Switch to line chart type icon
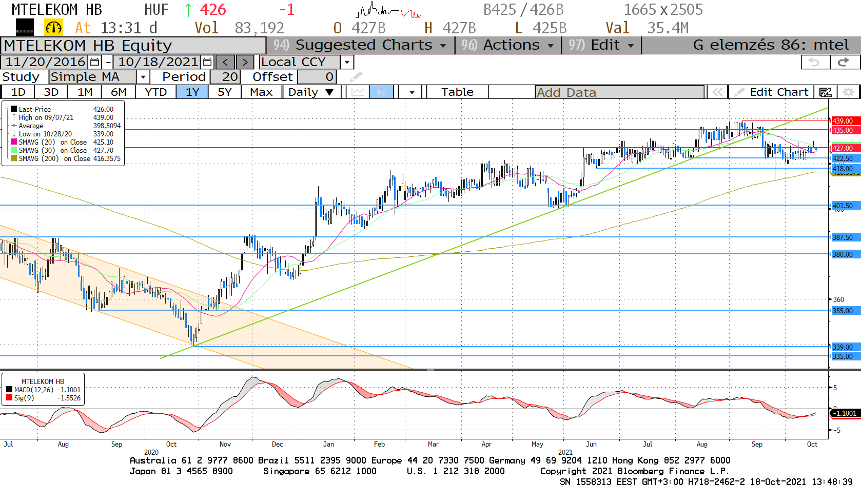Image resolution: width=861 pixels, height=504 pixels. point(358,92)
